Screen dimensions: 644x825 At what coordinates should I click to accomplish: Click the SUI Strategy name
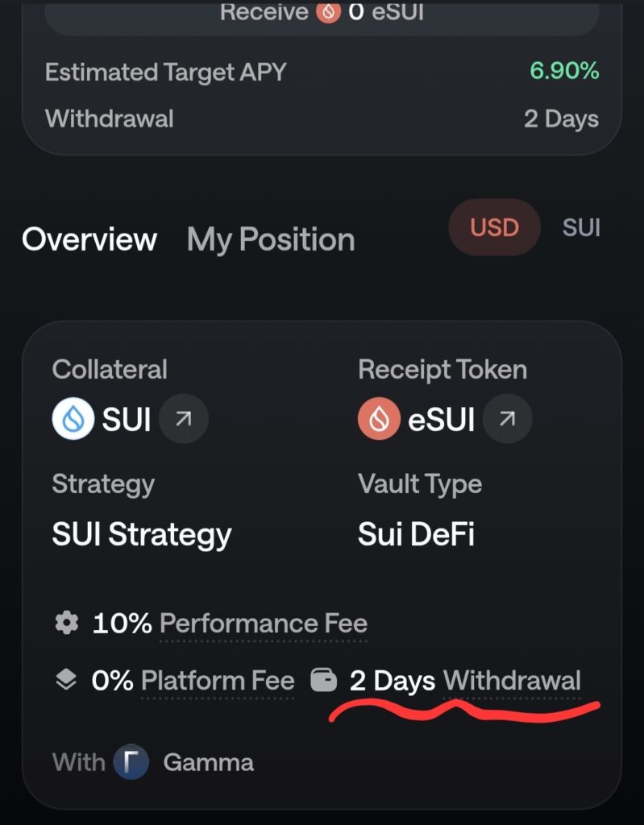tap(142, 534)
